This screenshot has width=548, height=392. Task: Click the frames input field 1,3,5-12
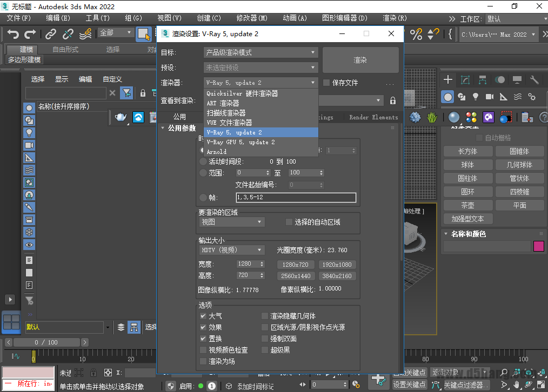pyautogui.click(x=296, y=197)
